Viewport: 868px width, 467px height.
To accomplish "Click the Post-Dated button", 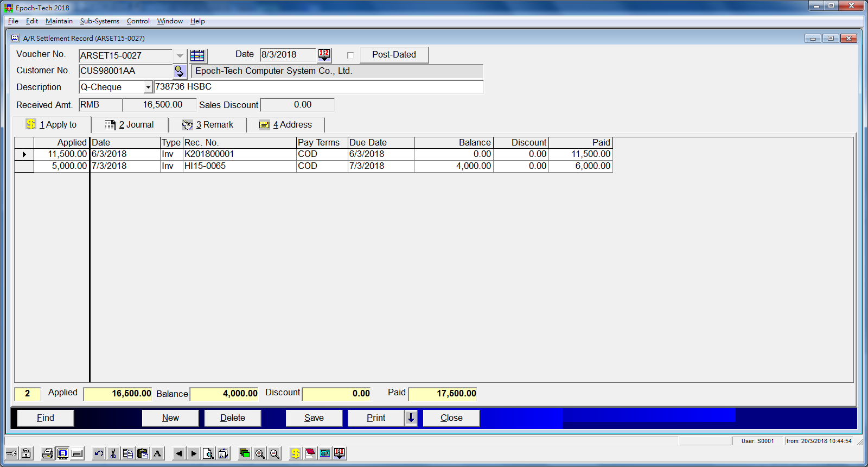I will 394,55.
